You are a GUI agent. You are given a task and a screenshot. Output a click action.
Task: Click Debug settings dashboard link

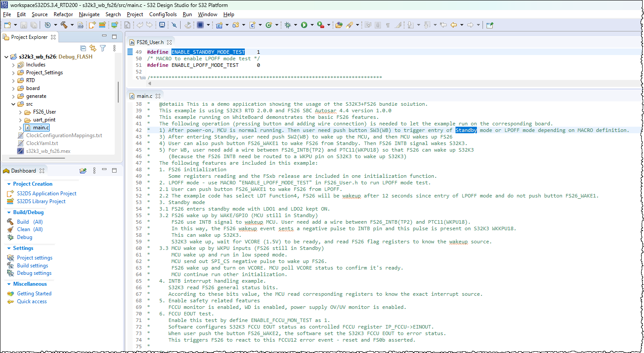pos(34,273)
